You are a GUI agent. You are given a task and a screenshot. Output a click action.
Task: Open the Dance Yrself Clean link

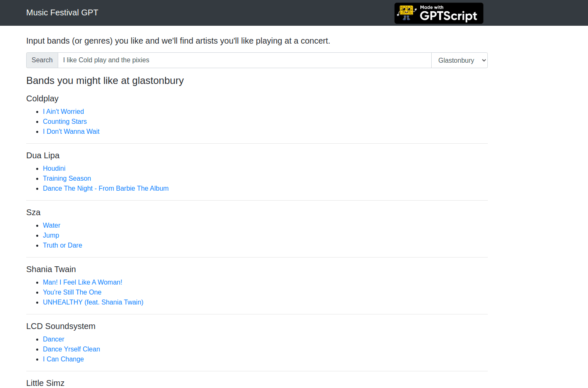(x=72, y=349)
